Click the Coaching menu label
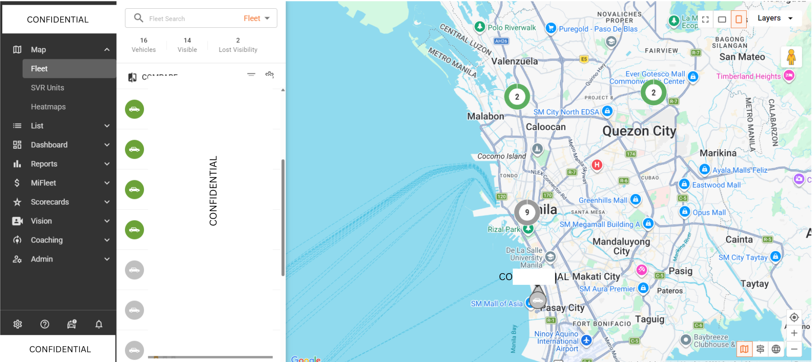812x362 pixels. 47,240
